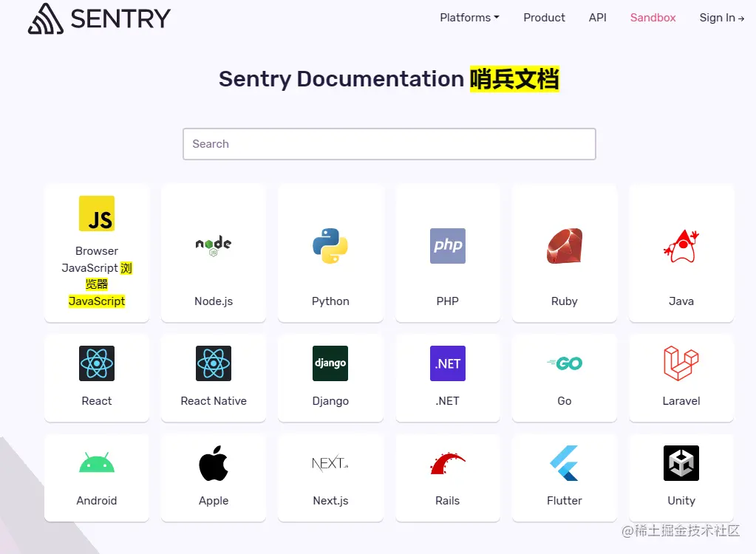
Task: Click the Python logo
Action: (330, 244)
